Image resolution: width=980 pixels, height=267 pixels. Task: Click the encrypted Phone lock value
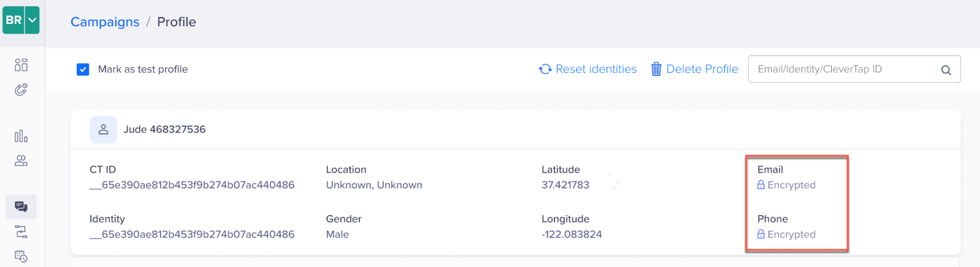pyautogui.click(x=786, y=235)
